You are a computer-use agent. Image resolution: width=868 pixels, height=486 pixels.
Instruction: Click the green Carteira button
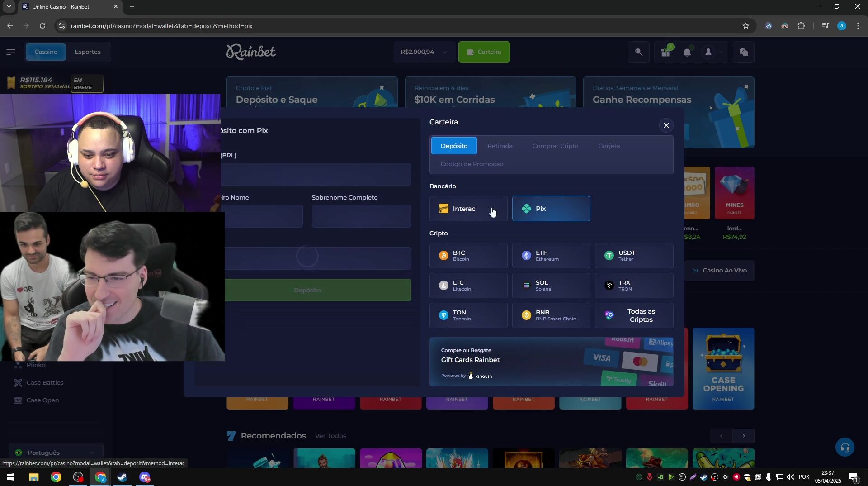point(484,52)
